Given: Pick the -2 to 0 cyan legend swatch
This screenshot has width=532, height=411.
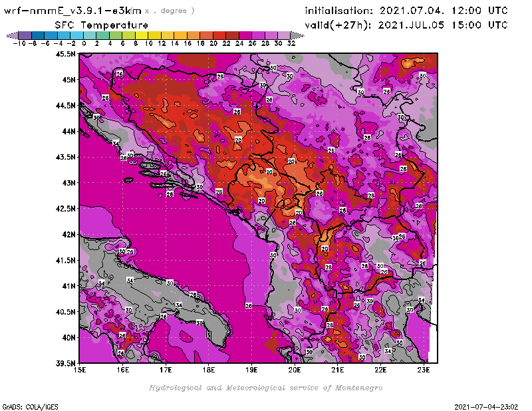Looking at the screenshot, I should [76, 35].
